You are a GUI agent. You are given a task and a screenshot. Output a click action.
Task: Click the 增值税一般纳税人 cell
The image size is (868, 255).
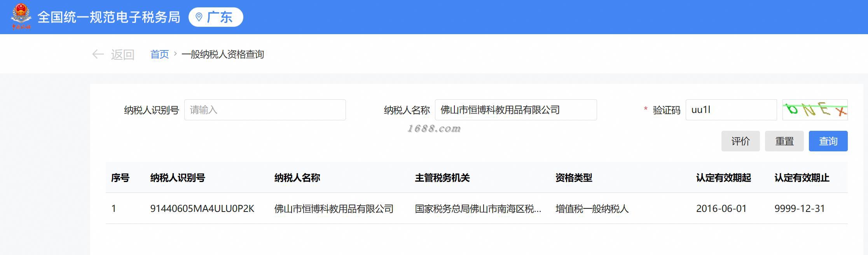coord(592,209)
